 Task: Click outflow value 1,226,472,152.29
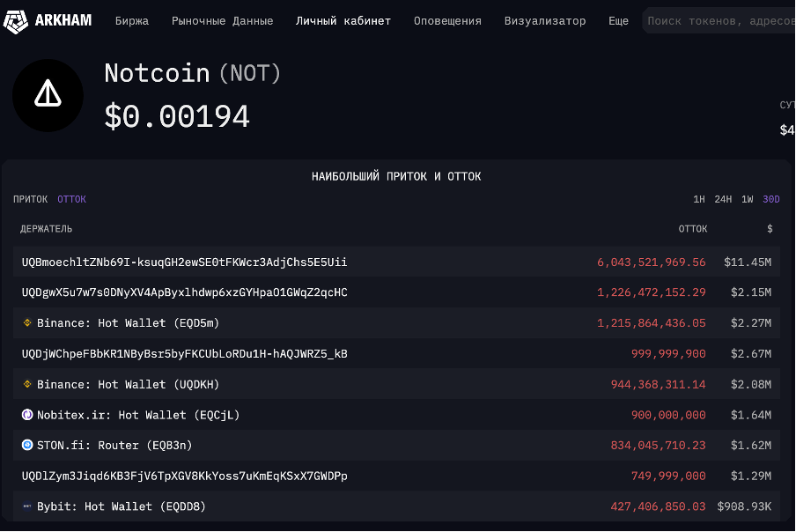(x=652, y=292)
